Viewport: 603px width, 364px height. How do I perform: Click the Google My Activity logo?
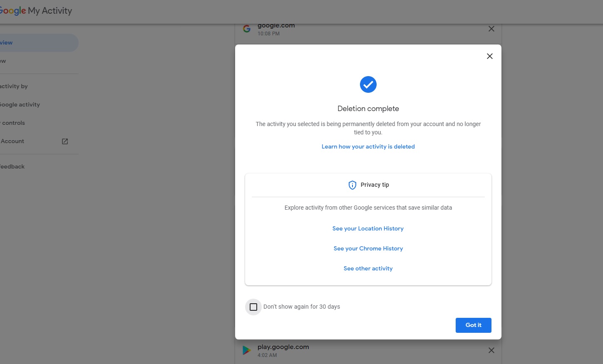36,11
